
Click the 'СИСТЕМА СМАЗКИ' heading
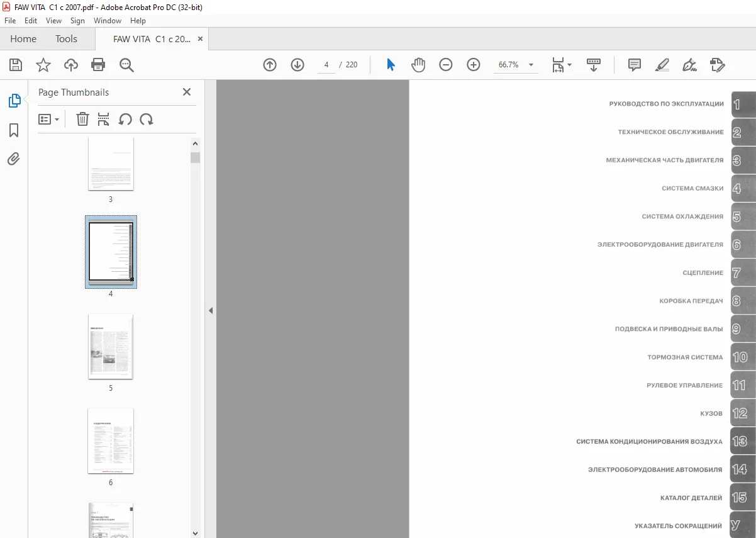[x=692, y=188]
